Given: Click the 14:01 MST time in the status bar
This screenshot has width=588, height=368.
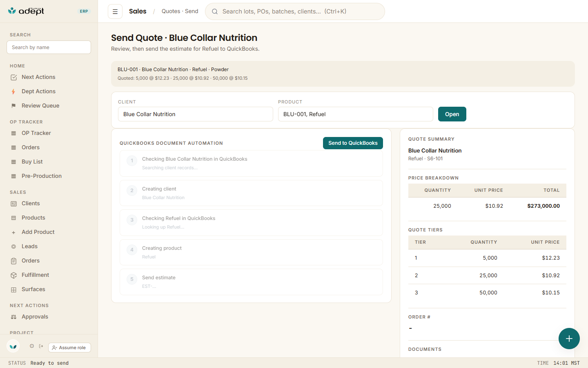Looking at the screenshot, I should tap(566, 363).
